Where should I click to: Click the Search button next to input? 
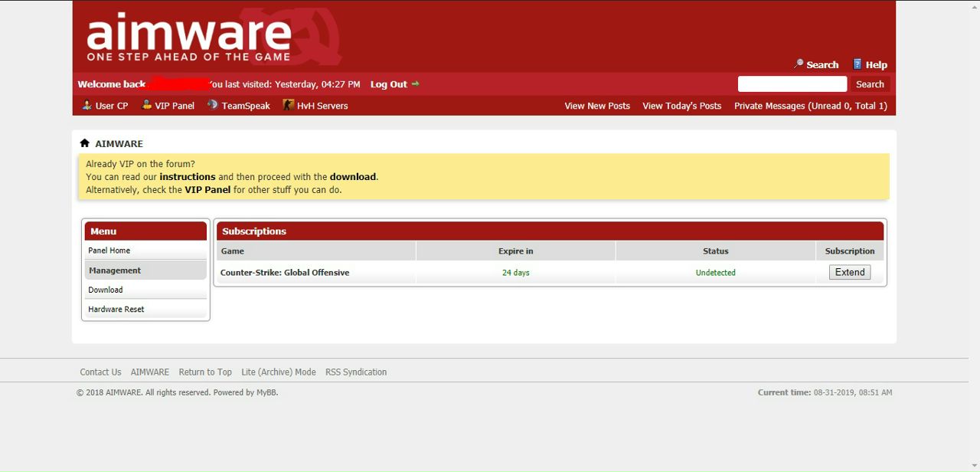click(x=870, y=84)
